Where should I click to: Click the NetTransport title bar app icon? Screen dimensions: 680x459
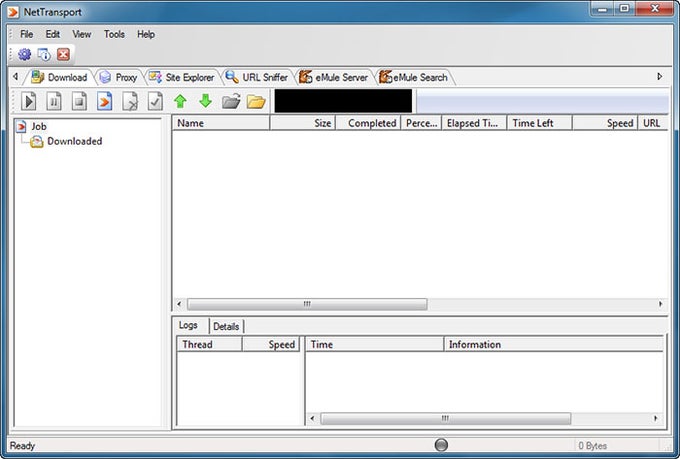[13, 12]
